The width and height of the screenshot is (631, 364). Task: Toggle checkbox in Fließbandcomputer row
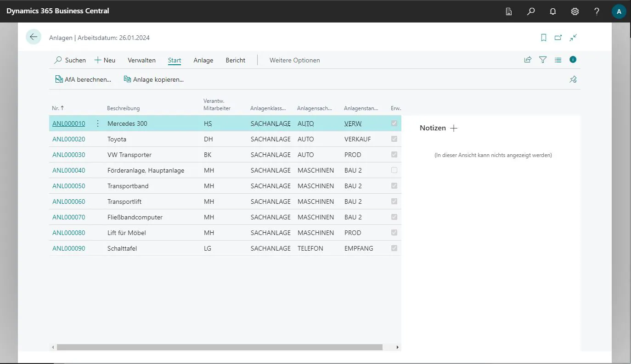[394, 217]
